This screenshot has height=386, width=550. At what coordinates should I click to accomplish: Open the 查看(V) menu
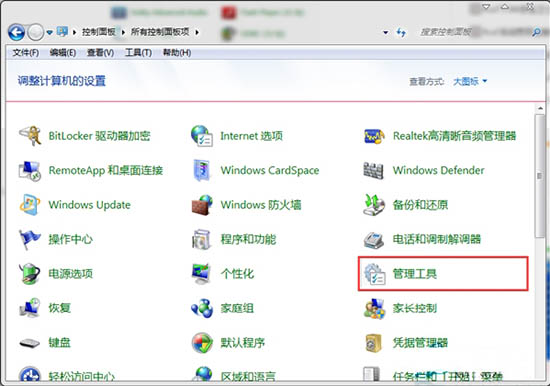tap(100, 53)
